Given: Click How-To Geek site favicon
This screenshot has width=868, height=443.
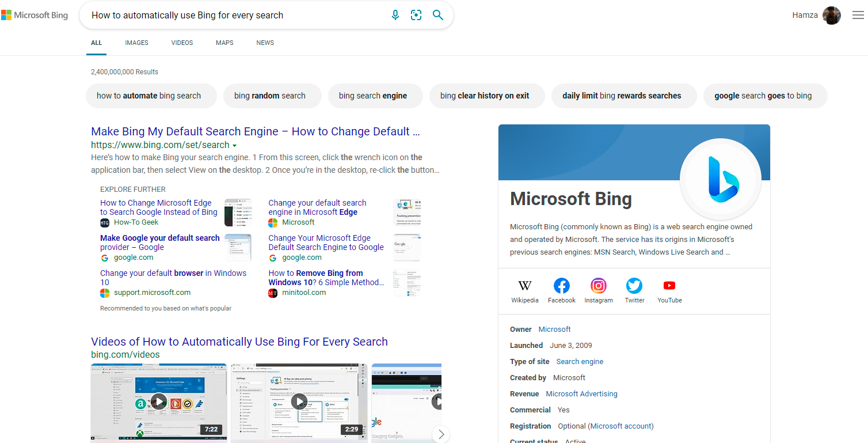Looking at the screenshot, I should pyautogui.click(x=105, y=222).
